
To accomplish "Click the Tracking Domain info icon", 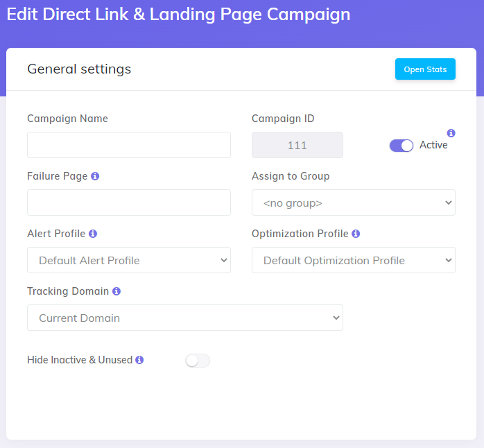I will (116, 291).
